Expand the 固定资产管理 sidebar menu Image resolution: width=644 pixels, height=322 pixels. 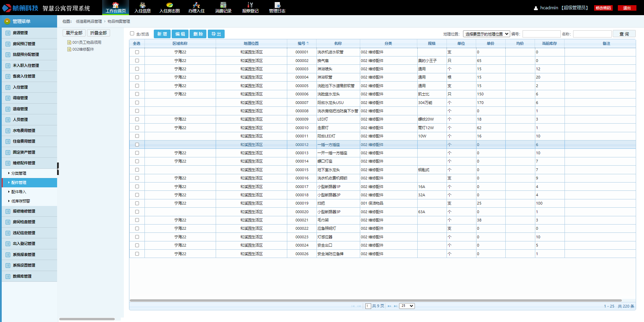[x=24, y=152]
